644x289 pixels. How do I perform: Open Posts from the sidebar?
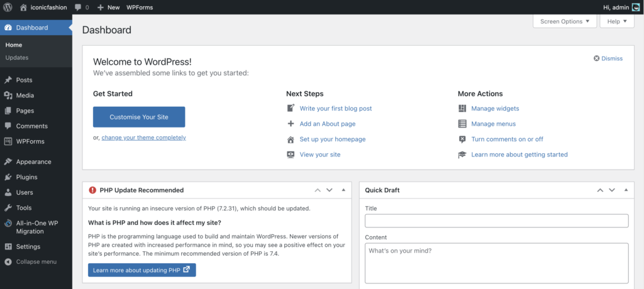[25, 80]
